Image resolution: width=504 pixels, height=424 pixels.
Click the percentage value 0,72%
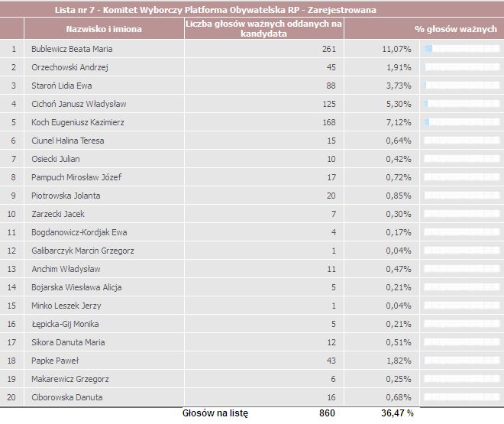point(399,177)
